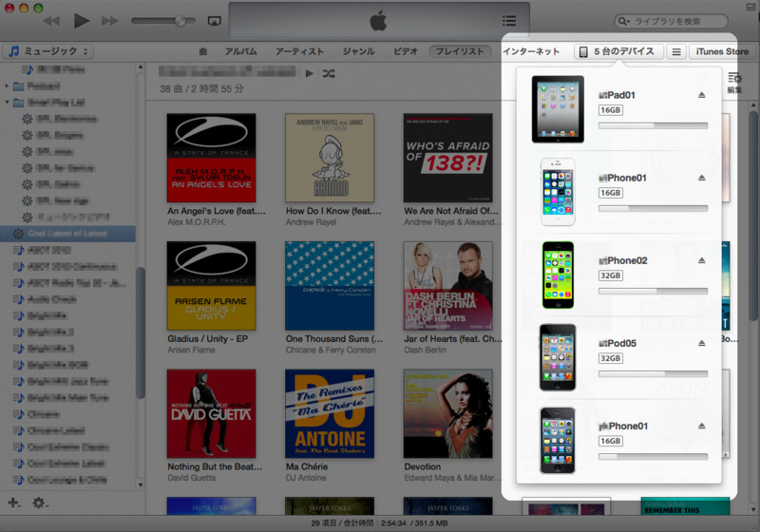Click the volume slider knob

(x=180, y=20)
